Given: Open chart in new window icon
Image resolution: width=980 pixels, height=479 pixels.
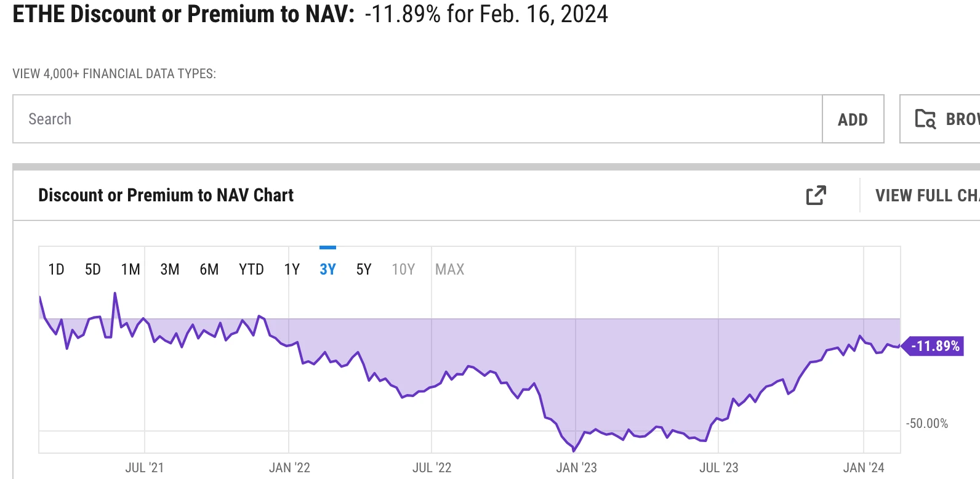Looking at the screenshot, I should [x=816, y=196].
